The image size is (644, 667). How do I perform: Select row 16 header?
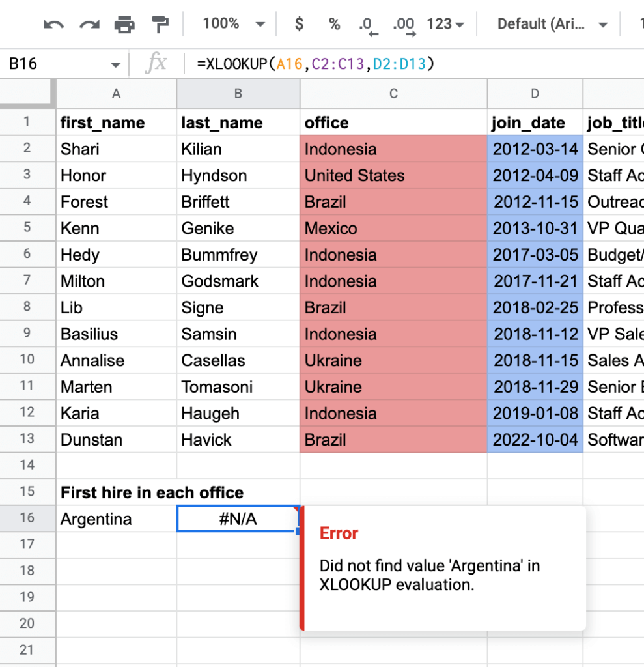[x=27, y=518]
